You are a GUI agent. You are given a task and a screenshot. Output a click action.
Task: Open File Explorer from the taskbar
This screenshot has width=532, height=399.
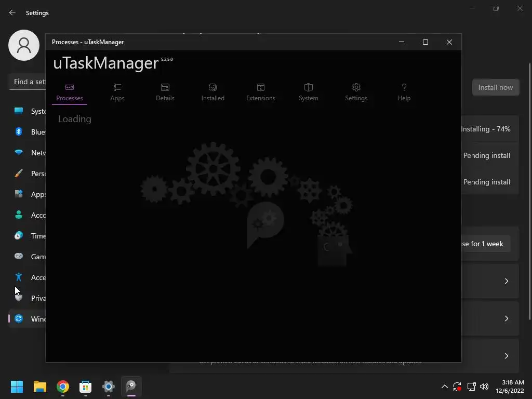(39, 387)
